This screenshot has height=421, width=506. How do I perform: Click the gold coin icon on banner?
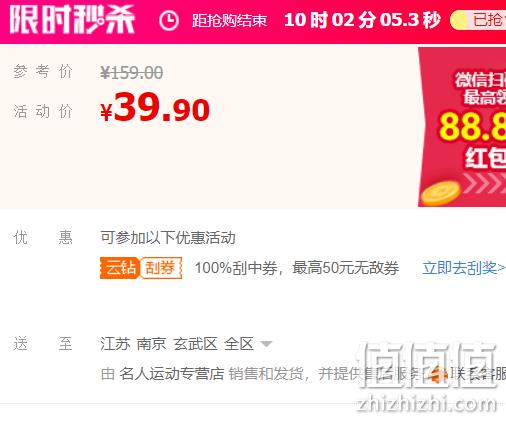click(x=440, y=193)
